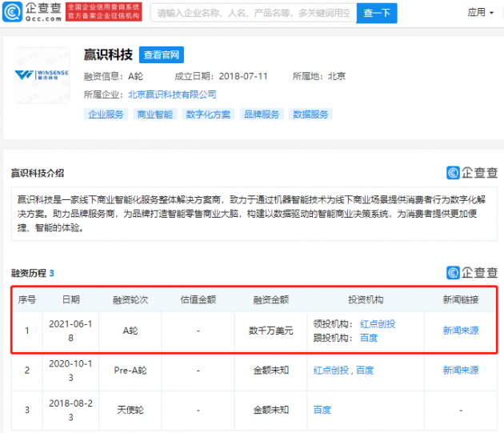Image resolution: width=504 pixels, height=433 pixels.
Task: Click the A轮 funding round cell
Action: coord(130,331)
